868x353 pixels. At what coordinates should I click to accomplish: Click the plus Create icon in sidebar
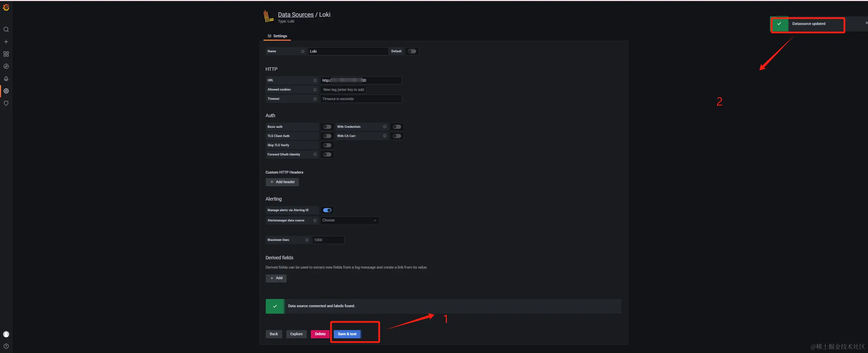6,42
